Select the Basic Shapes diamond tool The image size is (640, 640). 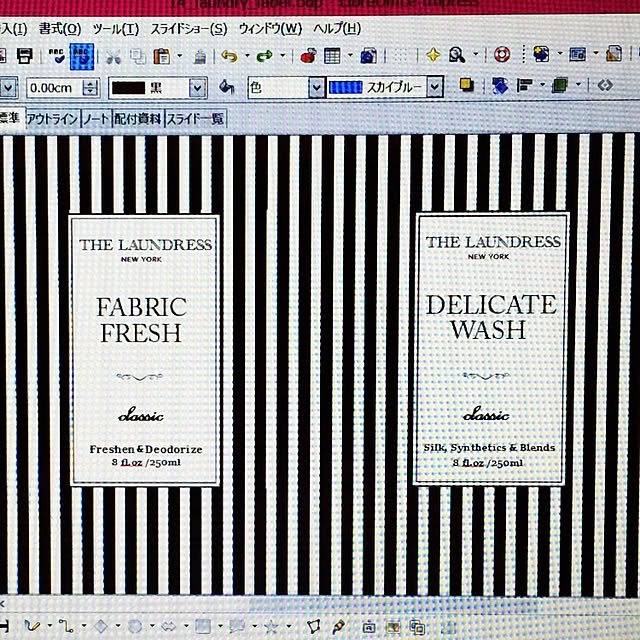click(101, 626)
